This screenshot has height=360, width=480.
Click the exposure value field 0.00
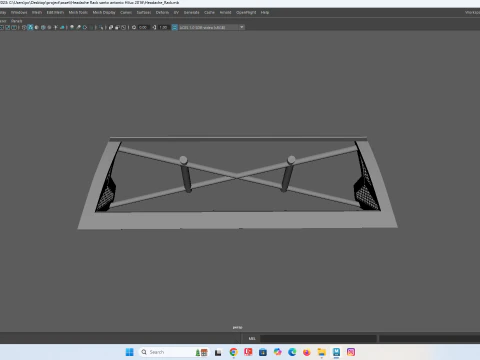(143, 27)
